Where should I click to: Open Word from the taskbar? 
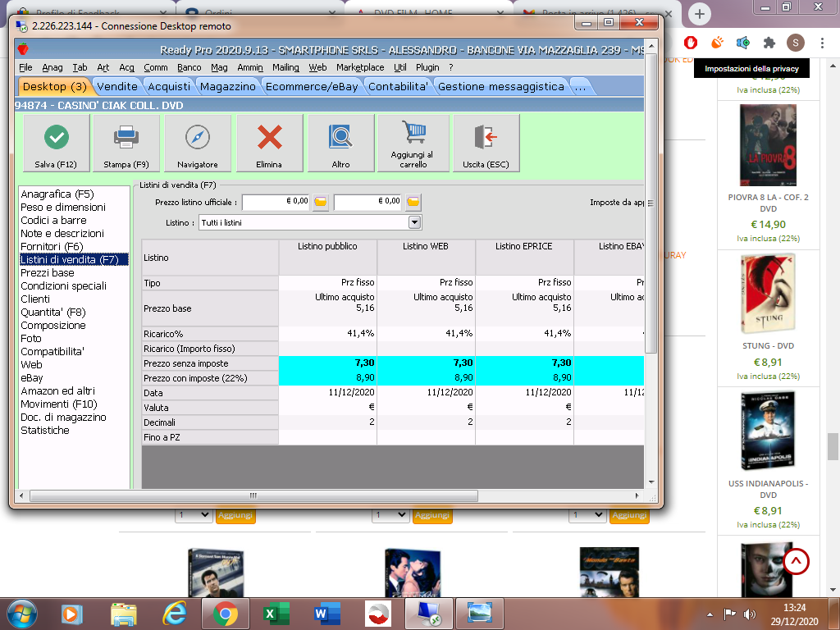(x=326, y=614)
